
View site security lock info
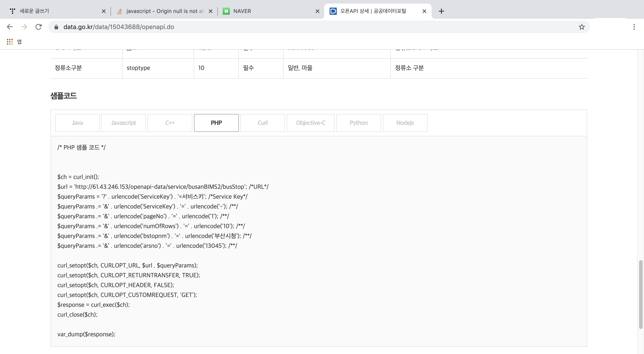click(56, 27)
